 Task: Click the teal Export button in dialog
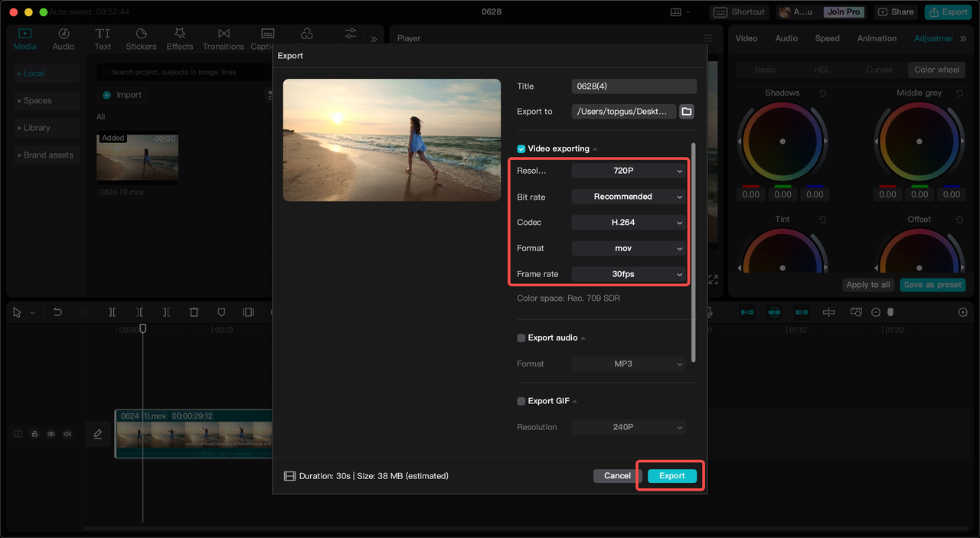672,476
